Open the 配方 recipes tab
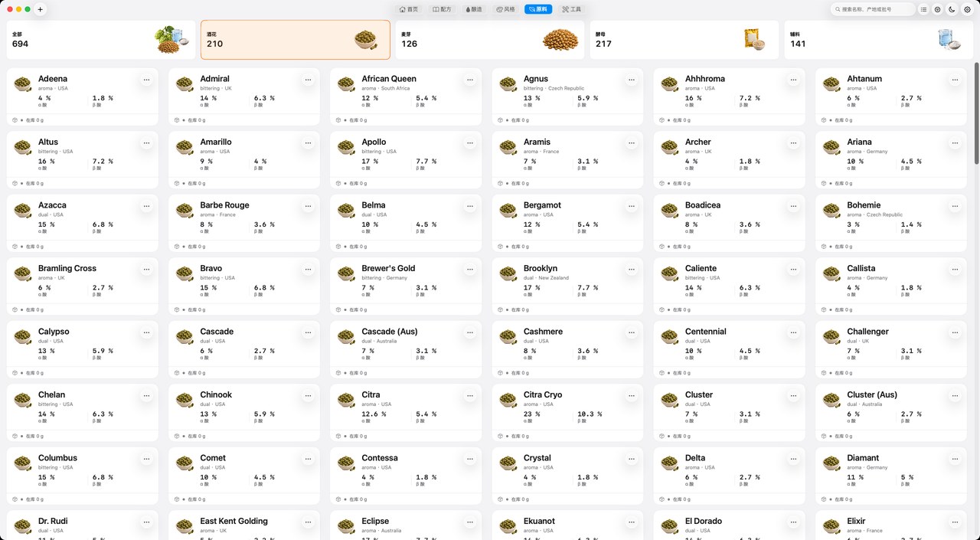 click(x=442, y=9)
